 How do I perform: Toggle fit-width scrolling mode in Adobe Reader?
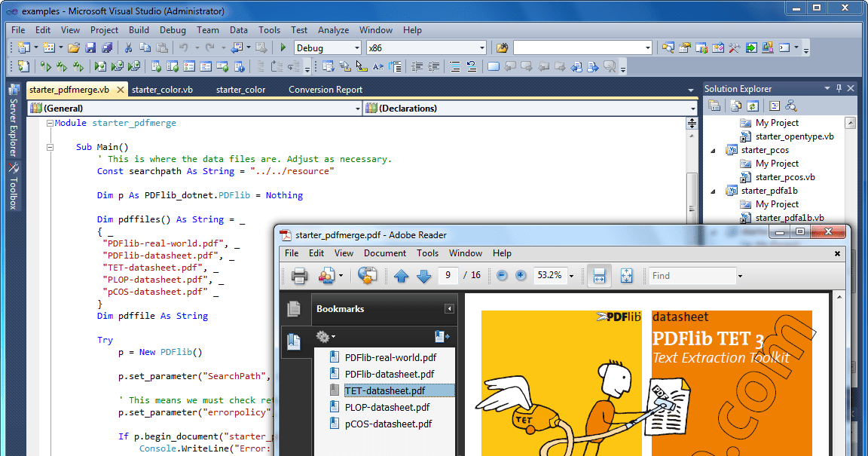click(x=599, y=275)
